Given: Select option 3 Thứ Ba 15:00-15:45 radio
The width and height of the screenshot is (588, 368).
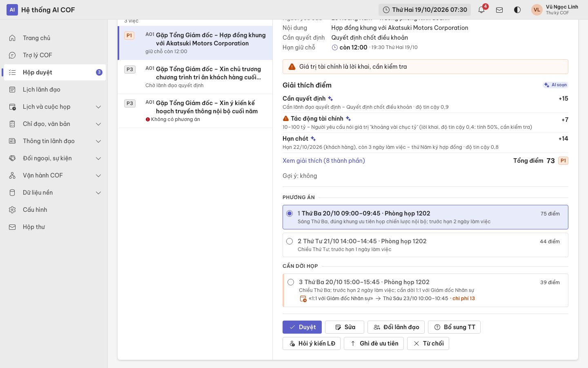Looking at the screenshot, I should coord(291,282).
